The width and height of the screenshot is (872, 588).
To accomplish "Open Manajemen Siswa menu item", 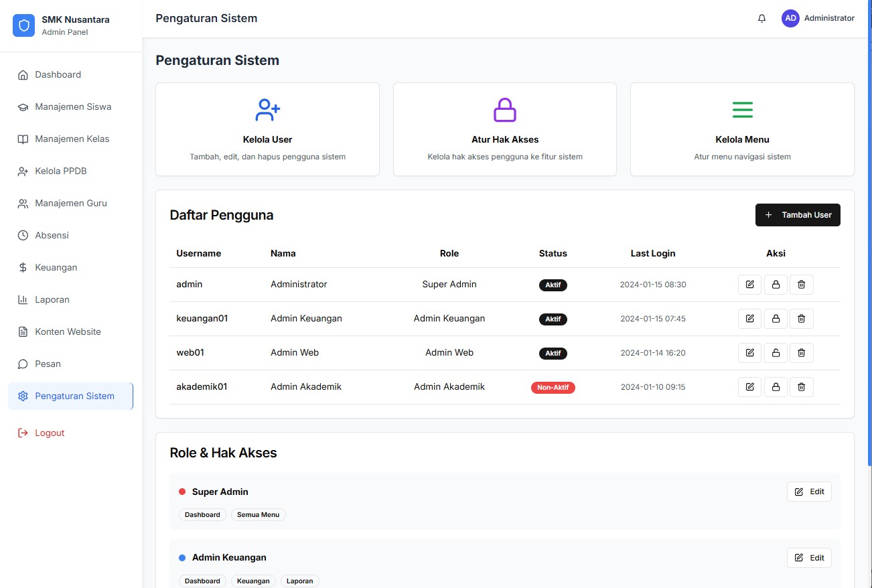I will pyautogui.click(x=73, y=106).
